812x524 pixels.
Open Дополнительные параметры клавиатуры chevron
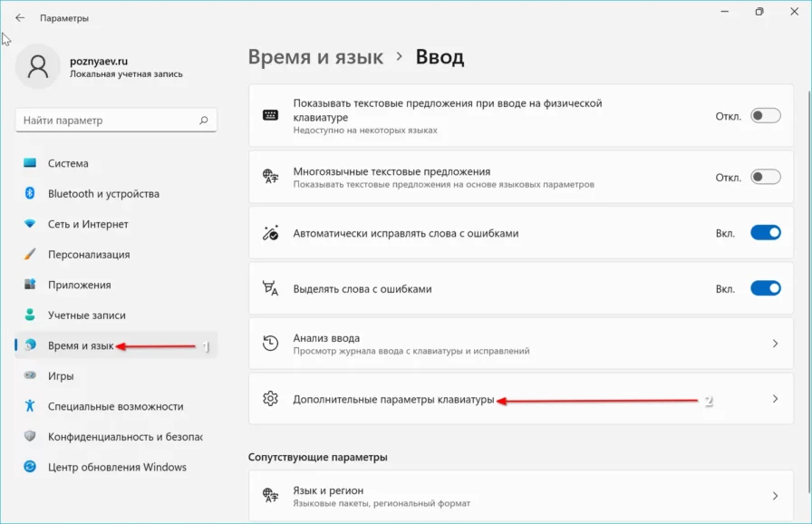pos(775,399)
